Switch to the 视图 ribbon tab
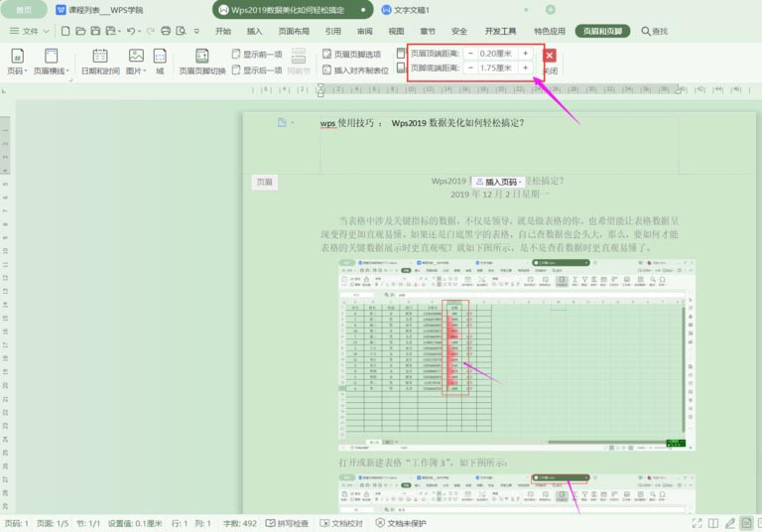Viewport: 762px width, 532px height. (x=396, y=31)
